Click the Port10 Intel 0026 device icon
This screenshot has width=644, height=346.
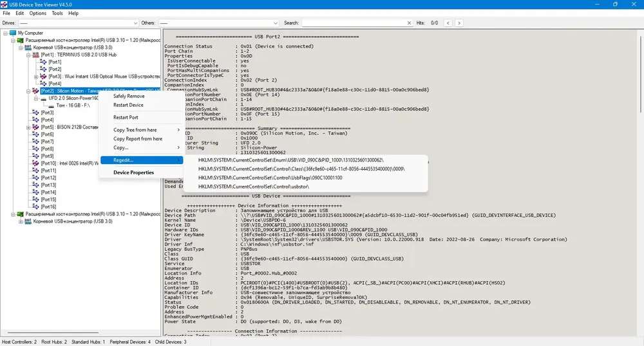[x=35, y=163]
